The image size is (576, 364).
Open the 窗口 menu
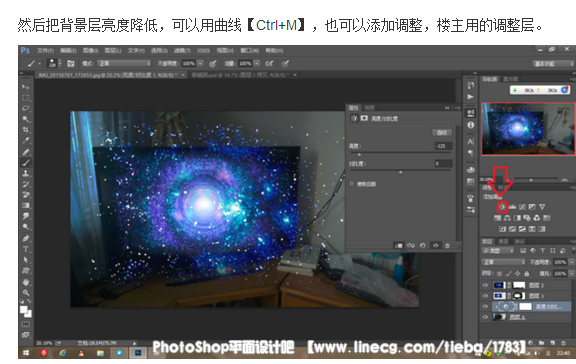click(250, 50)
